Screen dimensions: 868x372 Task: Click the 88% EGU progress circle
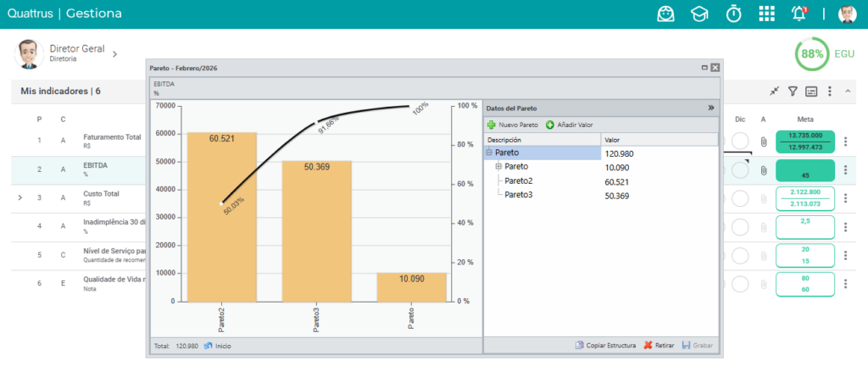point(812,54)
